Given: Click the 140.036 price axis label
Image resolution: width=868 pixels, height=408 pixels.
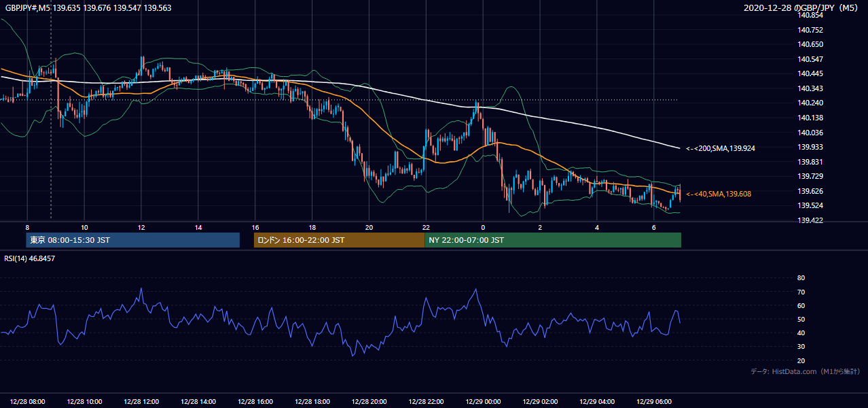Looking at the screenshot, I should pos(811,133).
